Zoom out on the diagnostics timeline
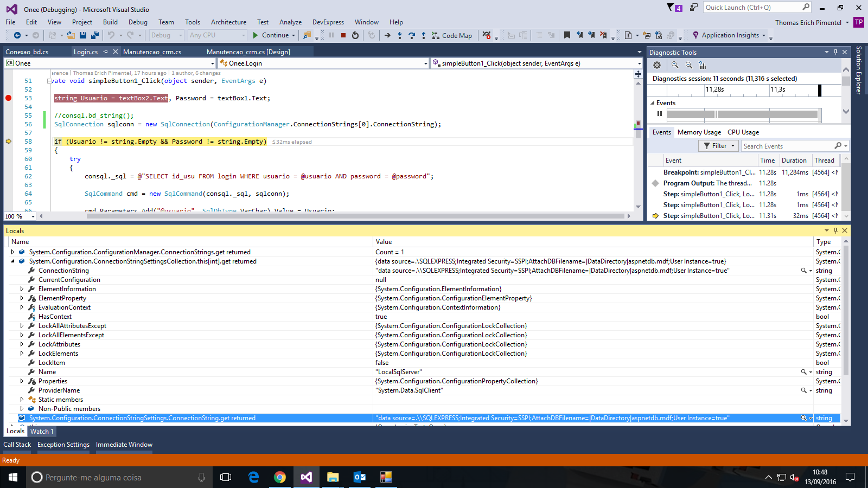This screenshot has width=868, height=488. (x=689, y=65)
